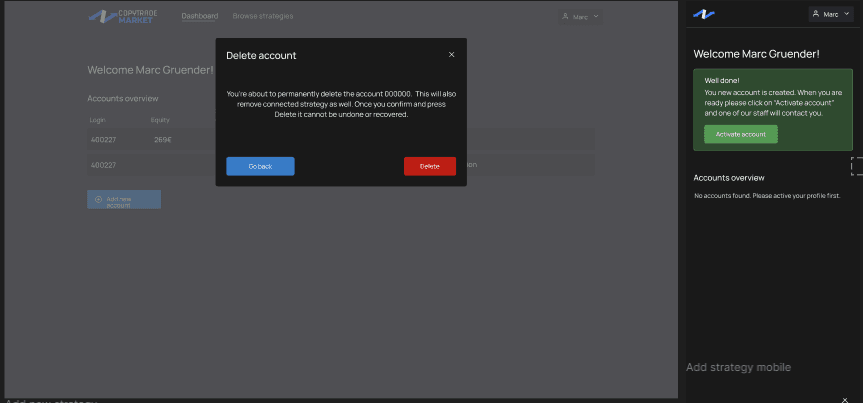Click Accounts overview heading on dashboard
The width and height of the screenshot is (863, 403).
[x=123, y=99]
